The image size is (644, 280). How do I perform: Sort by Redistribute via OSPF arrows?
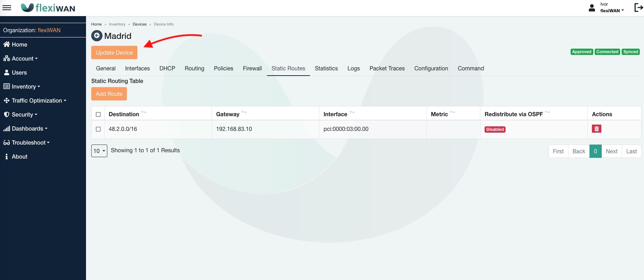tap(548, 112)
